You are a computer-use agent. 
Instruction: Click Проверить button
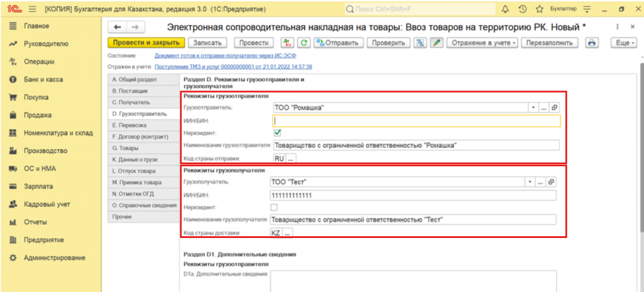coord(389,42)
